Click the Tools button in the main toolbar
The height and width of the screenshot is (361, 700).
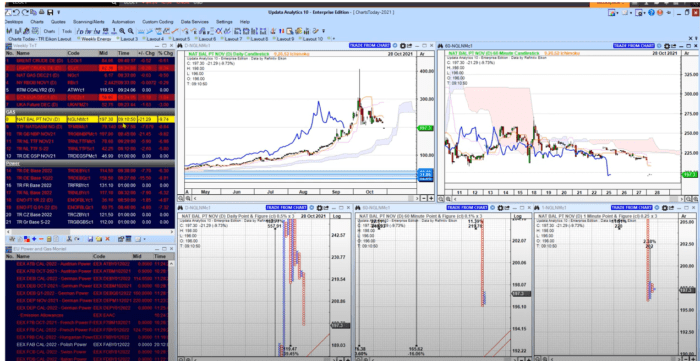coord(67,31)
